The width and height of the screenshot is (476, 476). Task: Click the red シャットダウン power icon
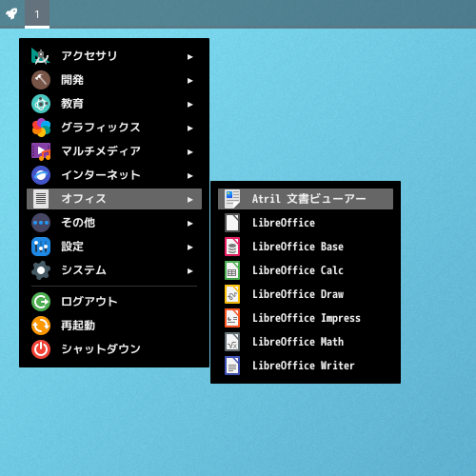click(41, 349)
